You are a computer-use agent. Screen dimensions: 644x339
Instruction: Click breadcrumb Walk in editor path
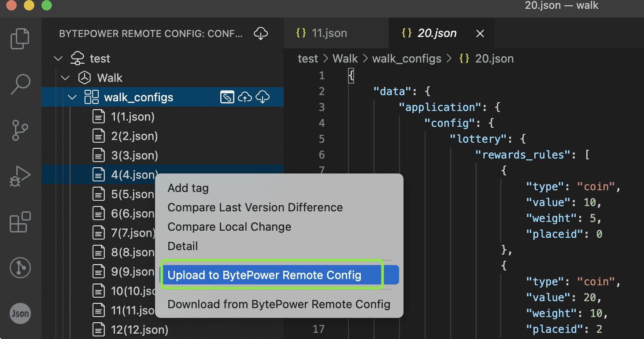click(x=345, y=59)
